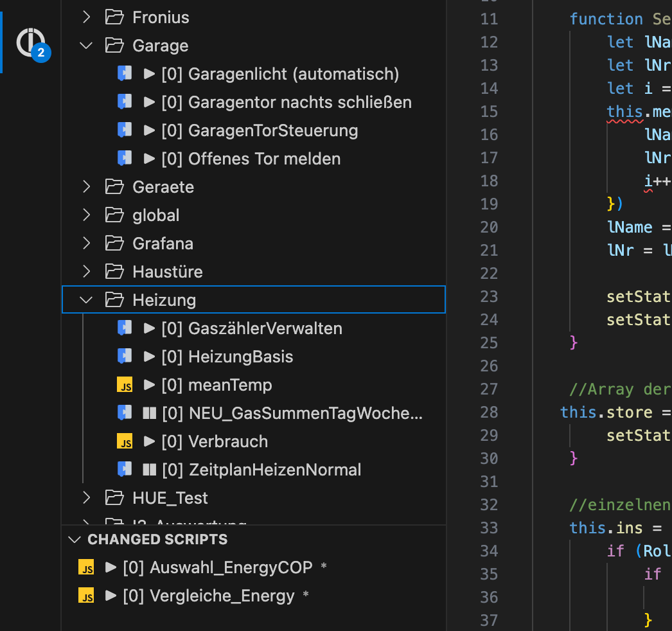Open the GaszählerVerwalten script
The height and width of the screenshot is (631, 672).
pyautogui.click(x=265, y=328)
